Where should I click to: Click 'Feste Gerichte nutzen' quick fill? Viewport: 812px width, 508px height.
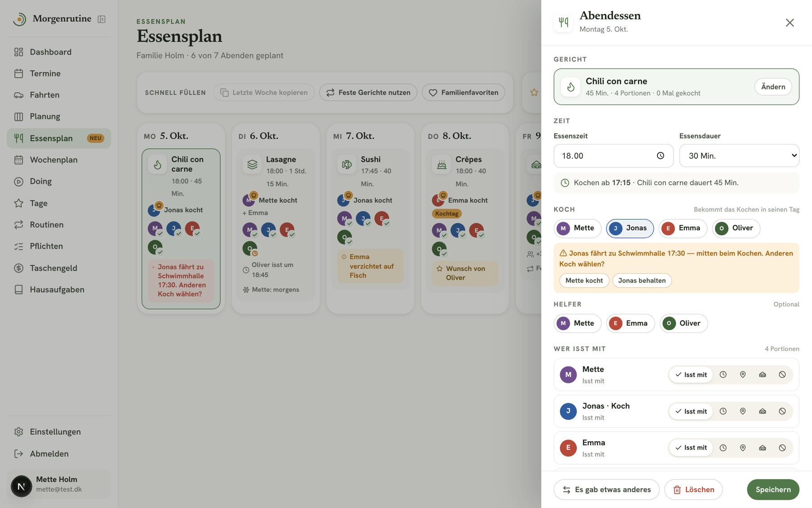(x=368, y=93)
